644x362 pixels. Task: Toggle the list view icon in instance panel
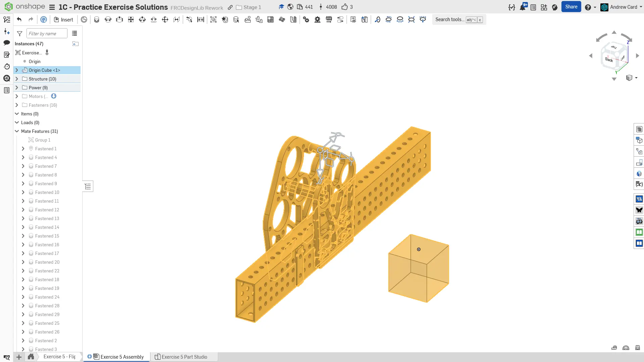click(75, 34)
